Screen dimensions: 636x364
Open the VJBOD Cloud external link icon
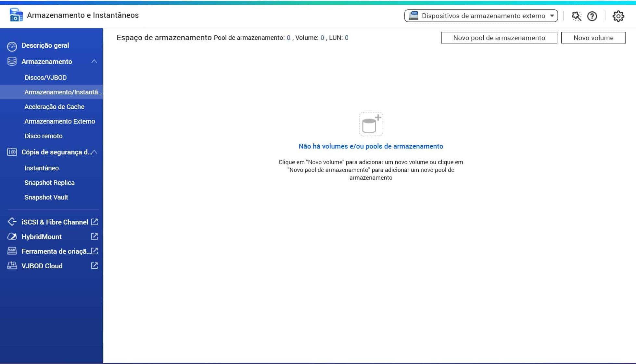(x=94, y=266)
